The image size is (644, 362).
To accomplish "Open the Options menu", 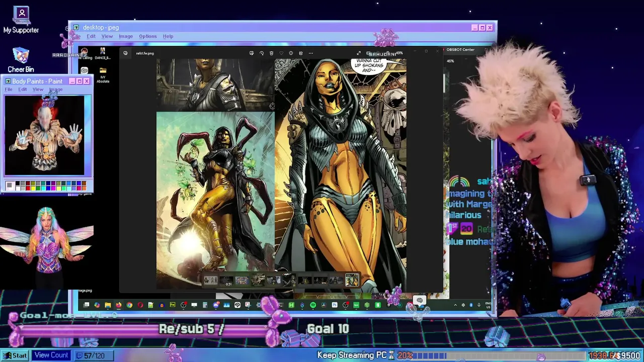I will (148, 36).
